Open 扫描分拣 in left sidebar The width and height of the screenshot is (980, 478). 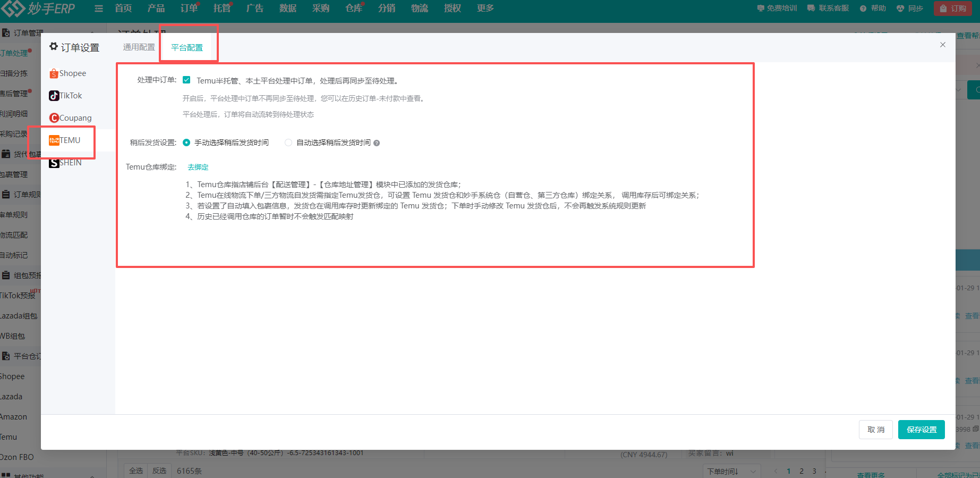coord(14,73)
